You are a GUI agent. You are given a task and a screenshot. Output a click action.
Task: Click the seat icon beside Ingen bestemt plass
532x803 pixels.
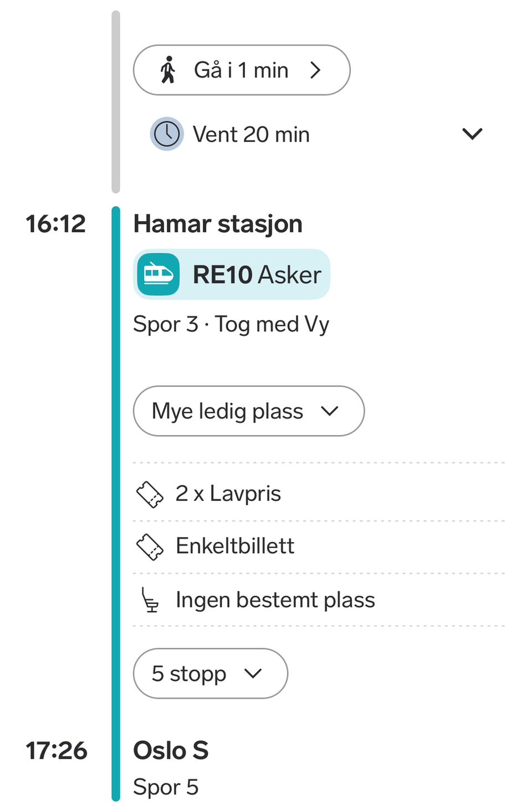coord(150,600)
